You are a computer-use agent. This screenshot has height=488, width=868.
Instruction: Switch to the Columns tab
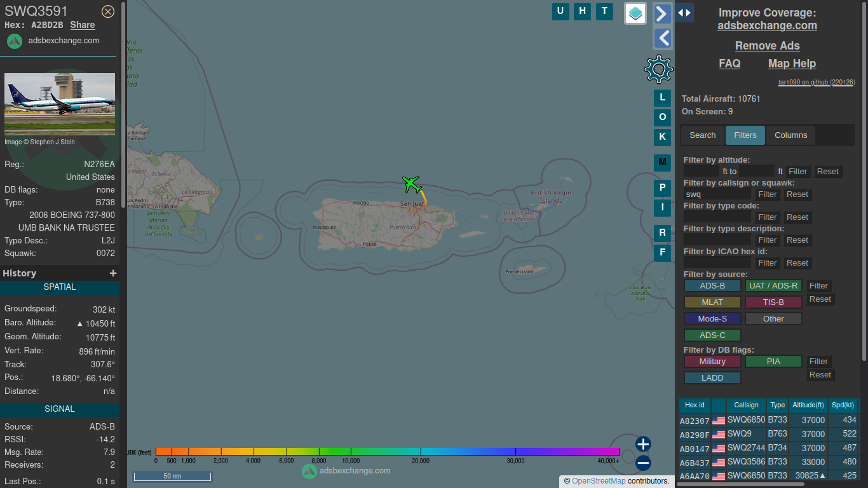point(790,135)
